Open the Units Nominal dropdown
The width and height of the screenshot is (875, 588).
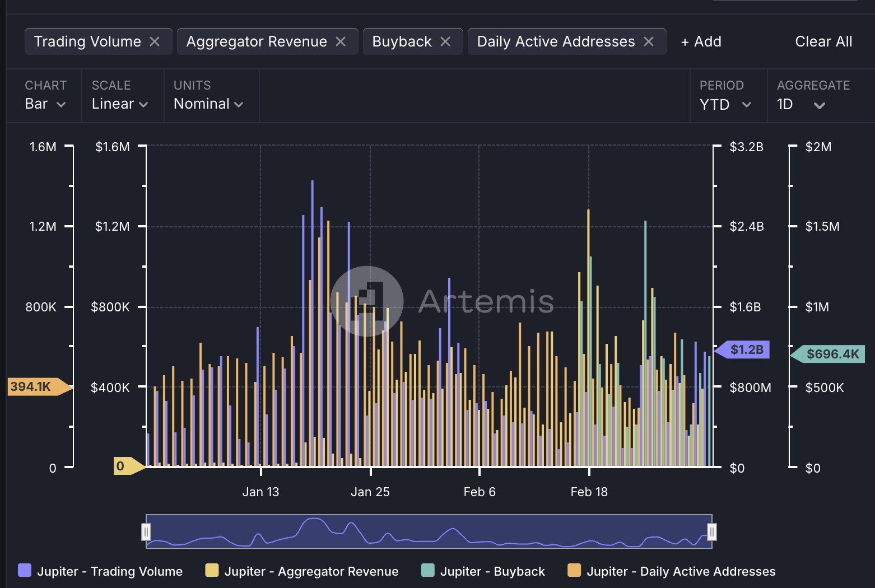pyautogui.click(x=208, y=104)
